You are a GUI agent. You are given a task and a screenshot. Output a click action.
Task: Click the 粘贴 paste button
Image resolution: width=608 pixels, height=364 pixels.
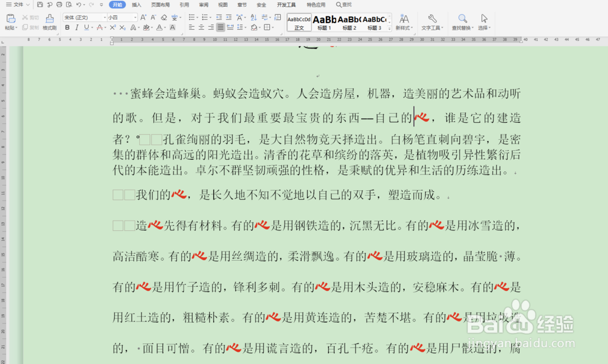click(10, 22)
